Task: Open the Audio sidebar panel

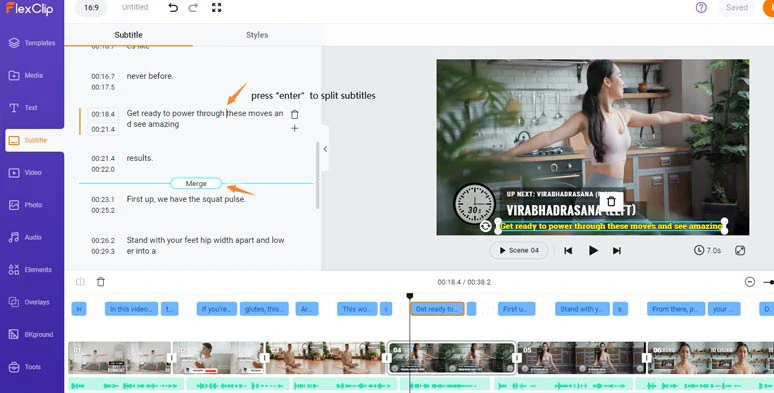Action: click(x=32, y=237)
